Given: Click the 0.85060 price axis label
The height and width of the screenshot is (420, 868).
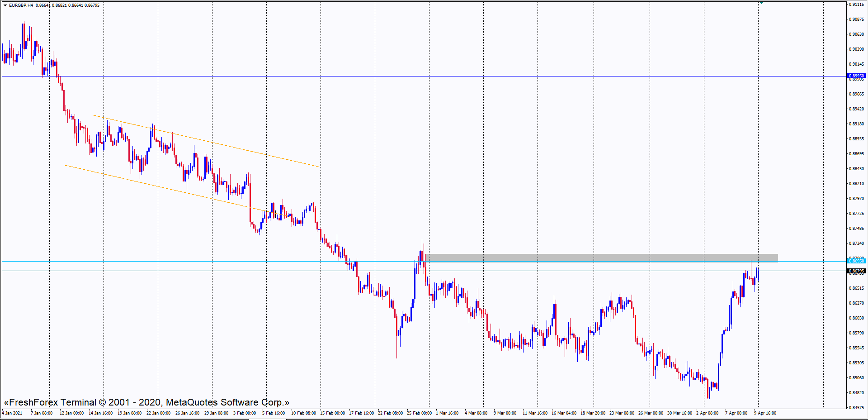Looking at the screenshot, I should [x=856, y=378].
